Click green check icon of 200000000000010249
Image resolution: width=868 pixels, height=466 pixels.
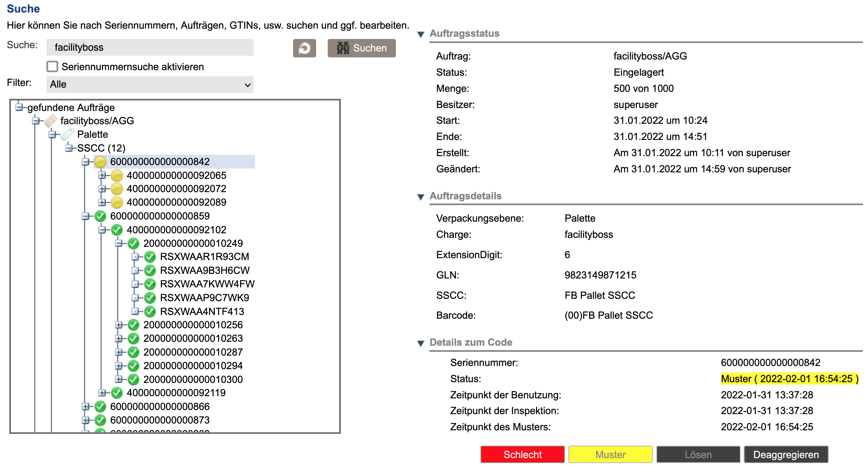tap(133, 243)
